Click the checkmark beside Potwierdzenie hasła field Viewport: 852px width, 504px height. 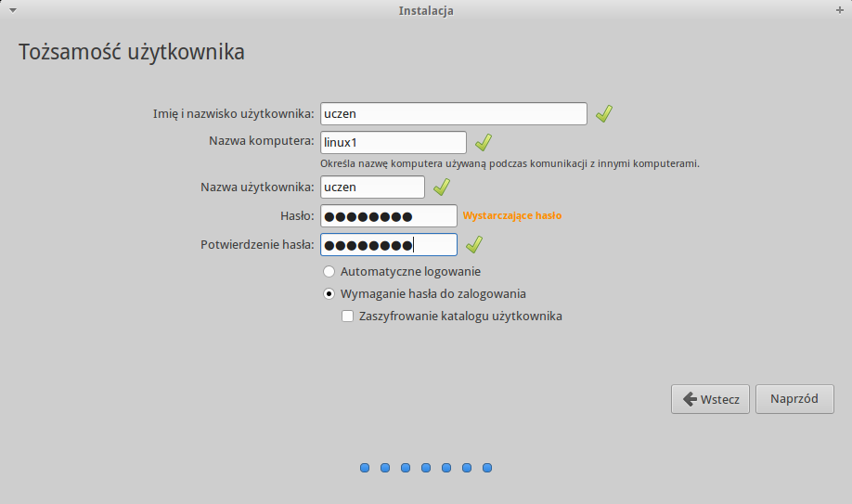click(x=474, y=245)
